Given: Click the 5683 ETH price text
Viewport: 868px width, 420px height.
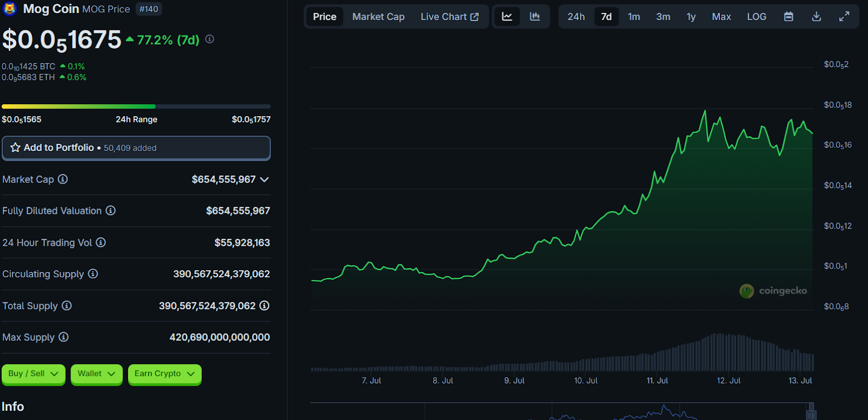Looking at the screenshot, I should (28, 78).
